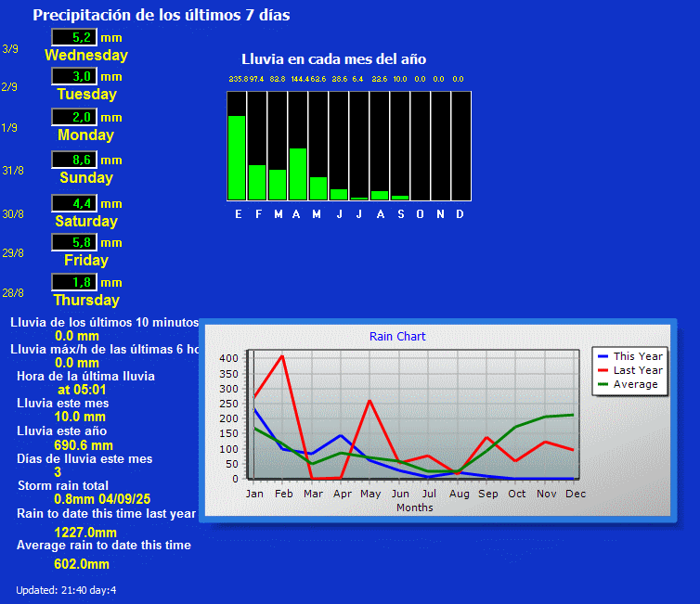Click the month letter E under the bars
The height and width of the screenshot is (604, 700).
point(239,214)
